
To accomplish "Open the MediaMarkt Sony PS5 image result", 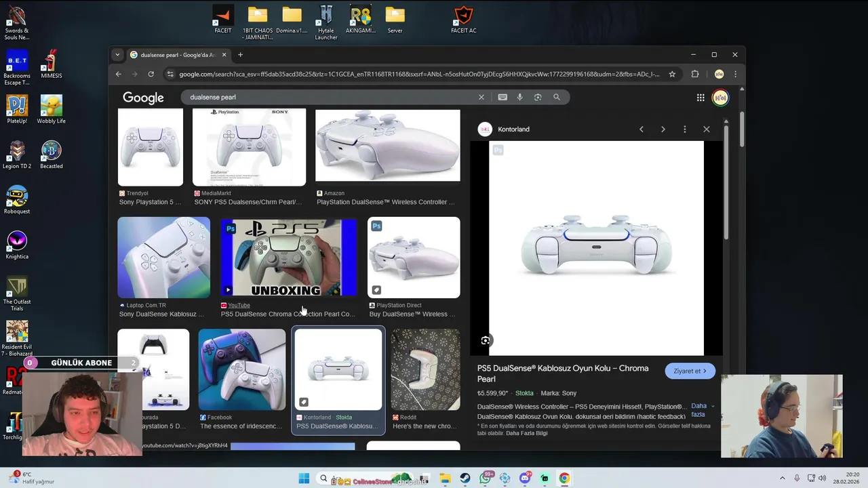I will point(249,147).
